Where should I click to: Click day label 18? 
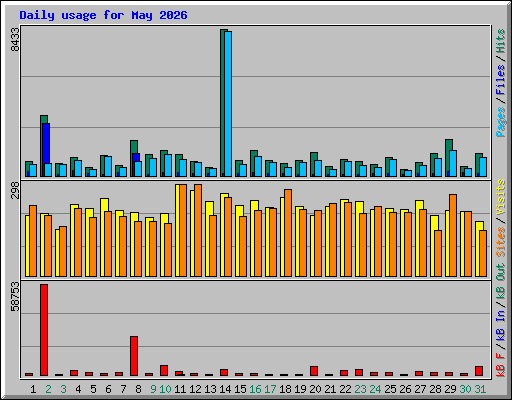point(285,389)
